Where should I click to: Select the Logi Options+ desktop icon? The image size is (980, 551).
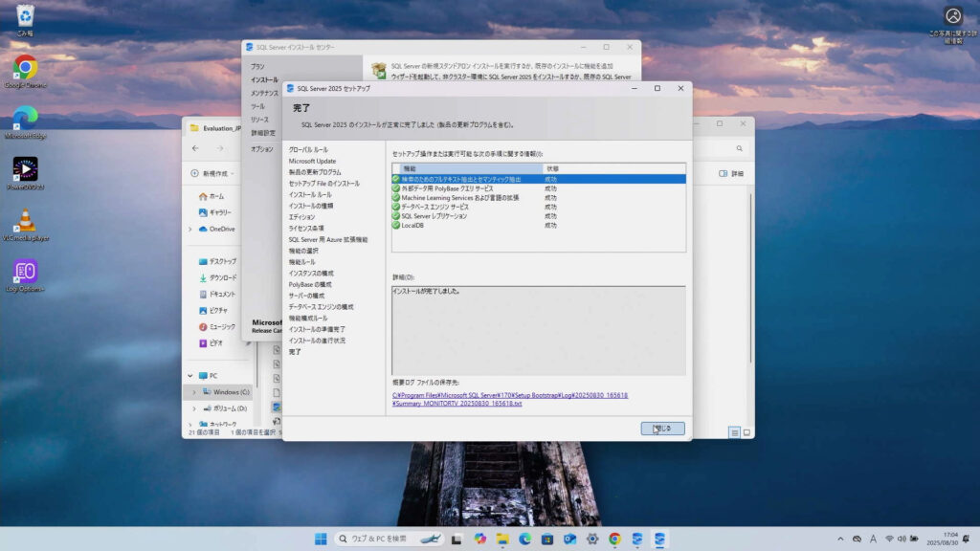coord(25,276)
